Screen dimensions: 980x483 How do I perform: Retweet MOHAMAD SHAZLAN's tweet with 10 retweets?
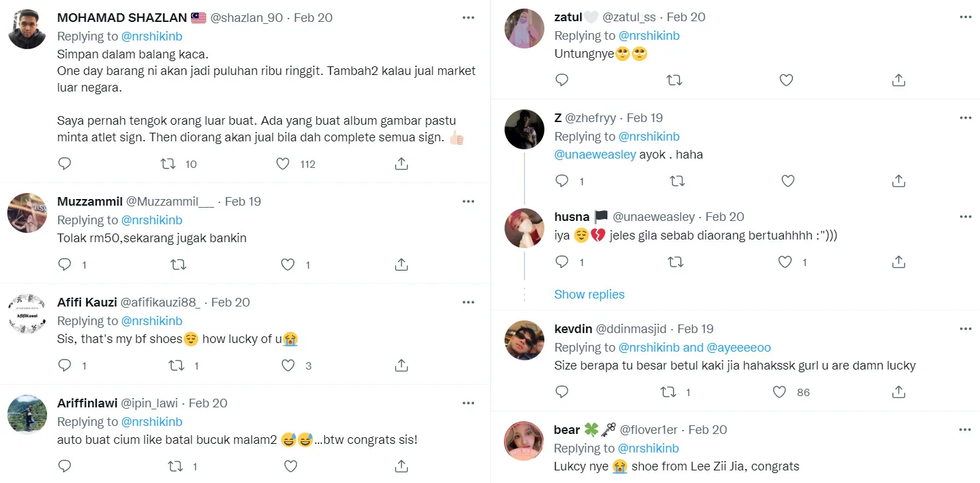pos(168,164)
